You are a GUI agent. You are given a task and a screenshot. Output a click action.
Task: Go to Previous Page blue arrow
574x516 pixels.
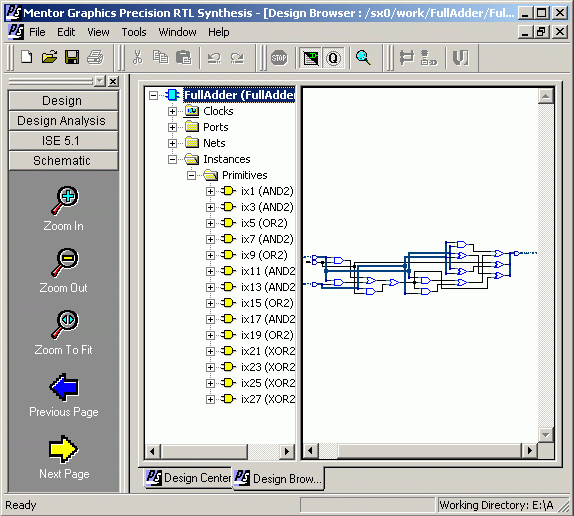(x=64, y=387)
